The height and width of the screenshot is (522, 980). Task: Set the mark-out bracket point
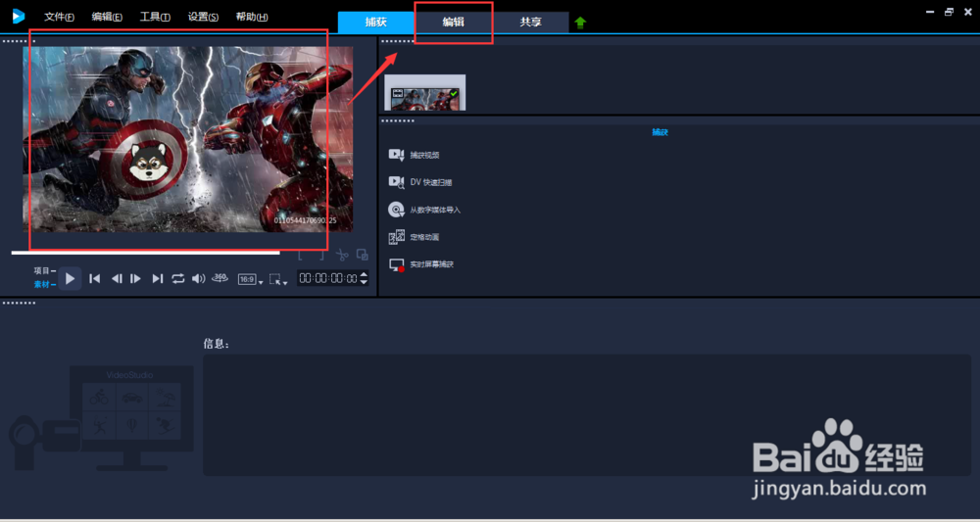321,255
